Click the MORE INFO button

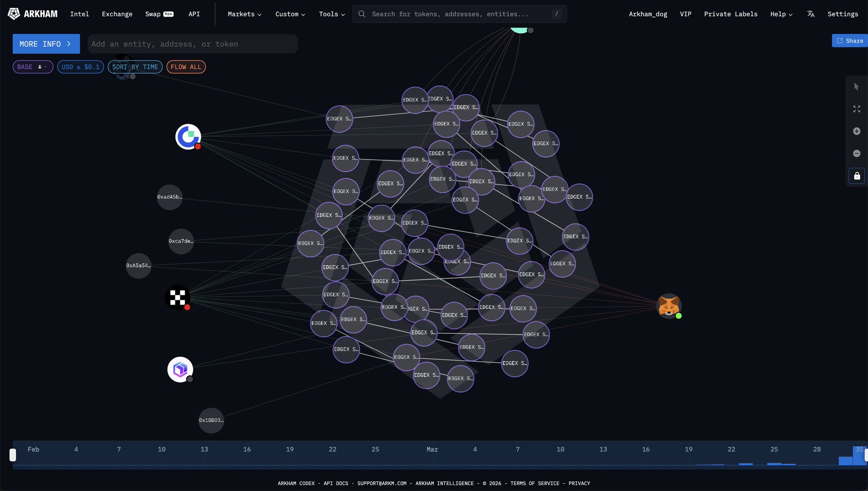[46, 44]
